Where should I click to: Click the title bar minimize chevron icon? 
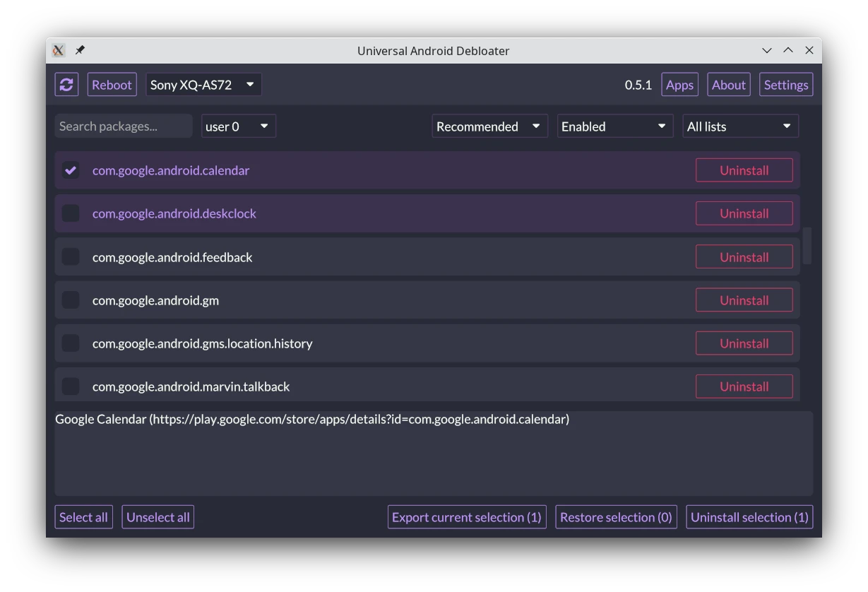pos(767,50)
